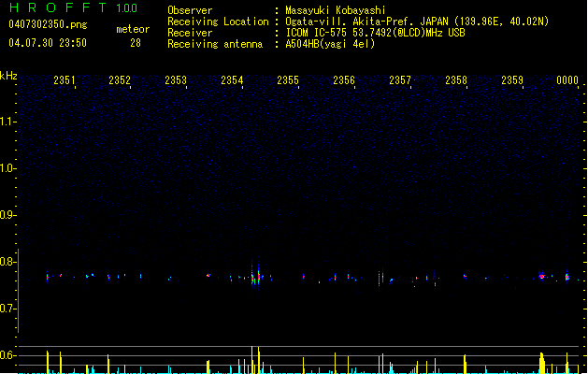This screenshot has width=588, height=374.
Task: Click the 2354 time marker
Action: [x=232, y=80]
